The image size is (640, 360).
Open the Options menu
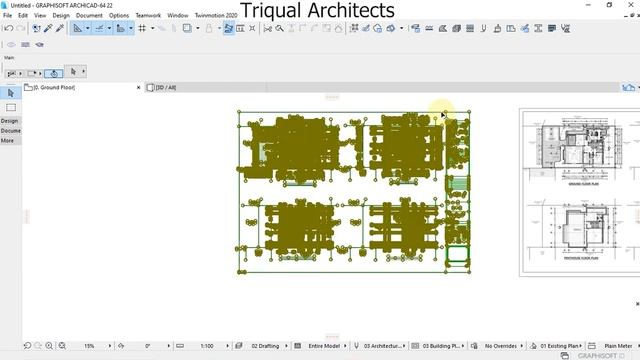tap(119, 15)
